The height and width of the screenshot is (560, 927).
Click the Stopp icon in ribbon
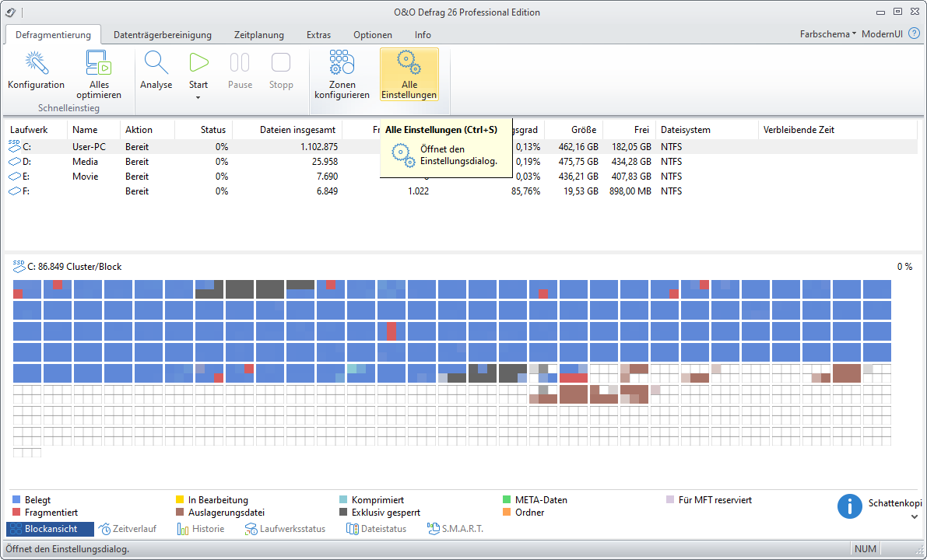pyautogui.click(x=281, y=63)
